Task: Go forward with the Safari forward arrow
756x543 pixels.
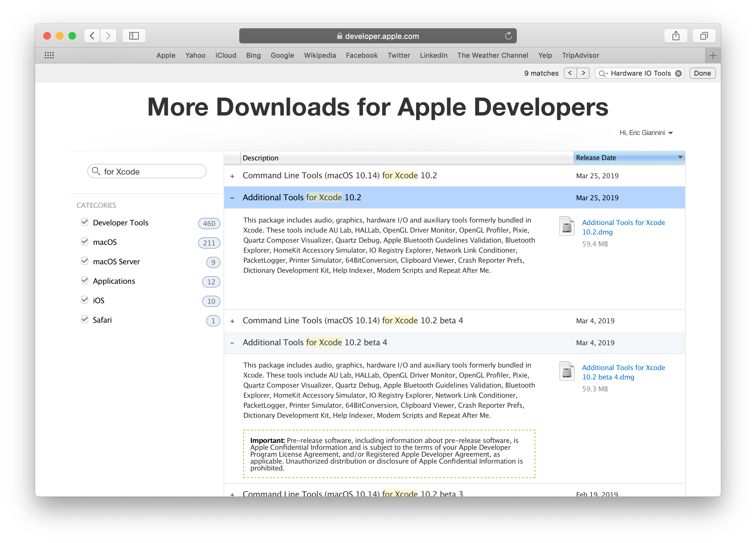Action: coord(108,36)
